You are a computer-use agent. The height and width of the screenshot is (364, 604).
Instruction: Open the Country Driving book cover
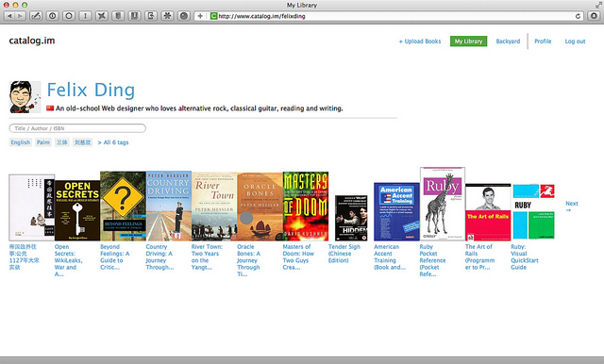(169, 206)
